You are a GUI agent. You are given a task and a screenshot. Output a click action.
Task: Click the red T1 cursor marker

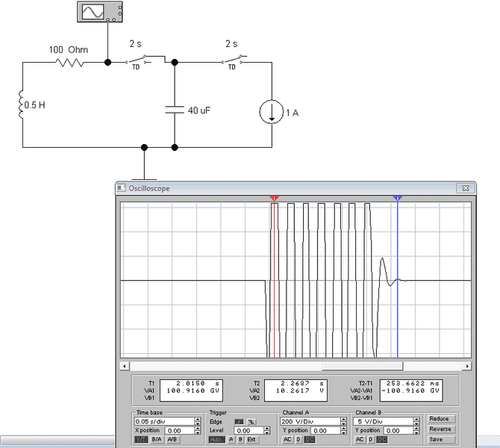pos(275,199)
